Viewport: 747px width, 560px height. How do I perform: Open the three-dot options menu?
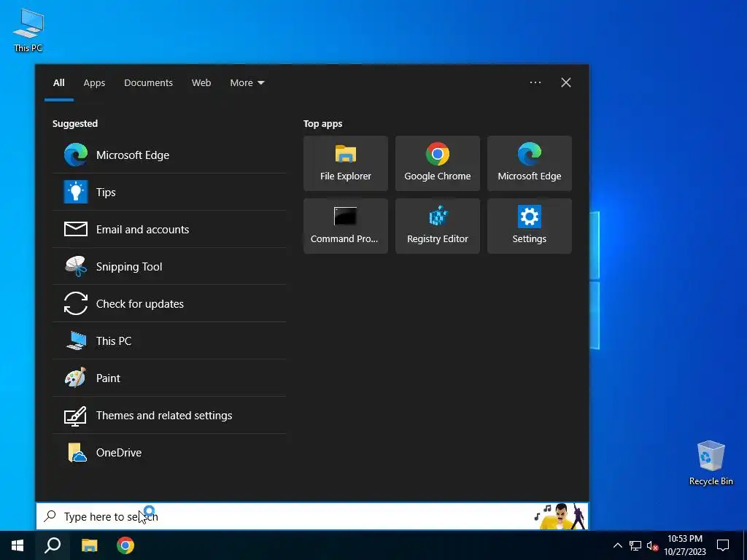click(x=535, y=82)
